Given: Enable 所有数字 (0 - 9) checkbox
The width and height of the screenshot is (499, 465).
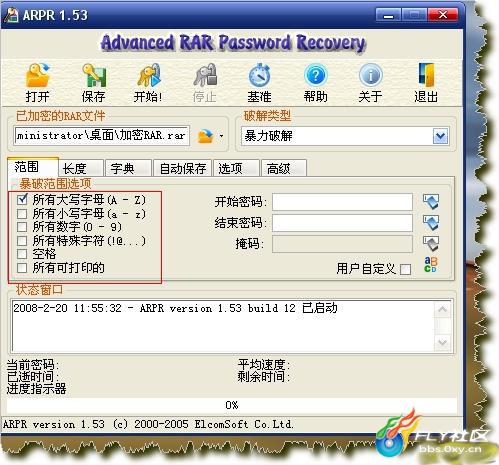Looking at the screenshot, I should click(x=22, y=227).
